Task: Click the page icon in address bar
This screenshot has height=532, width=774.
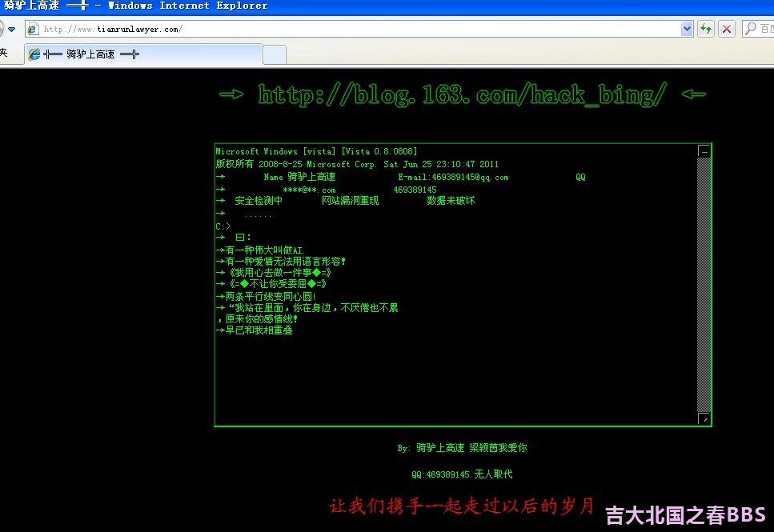Action: pos(33,29)
